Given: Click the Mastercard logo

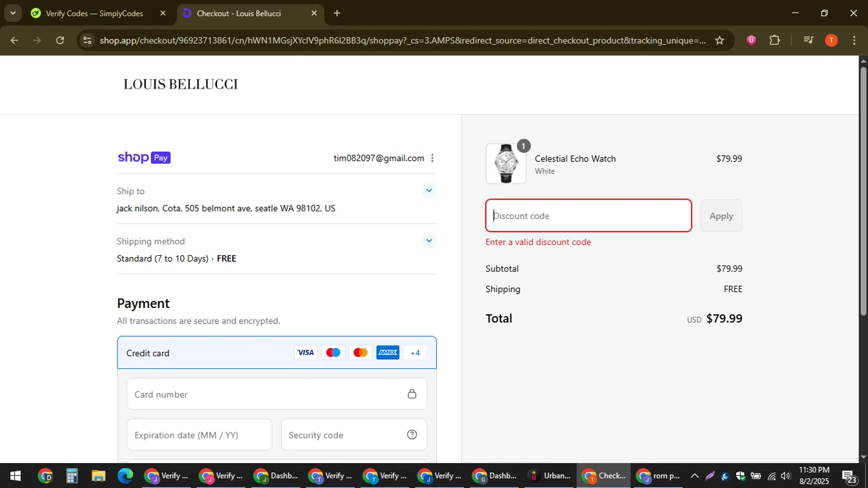Looking at the screenshot, I should [x=361, y=353].
